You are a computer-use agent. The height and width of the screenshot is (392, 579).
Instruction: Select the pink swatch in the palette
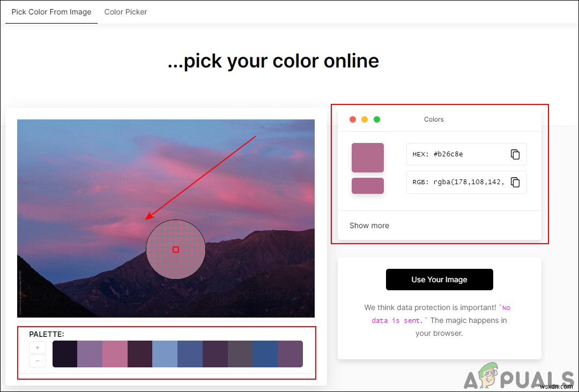pos(115,353)
